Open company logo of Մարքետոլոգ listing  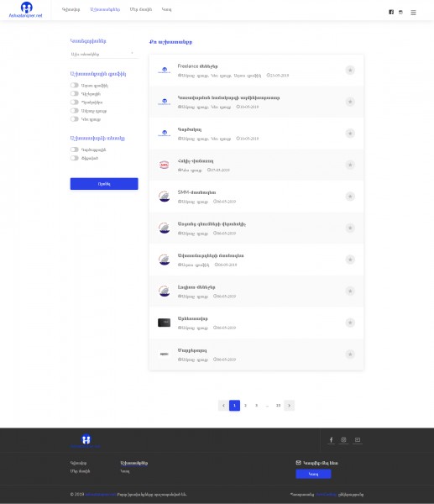165,354
